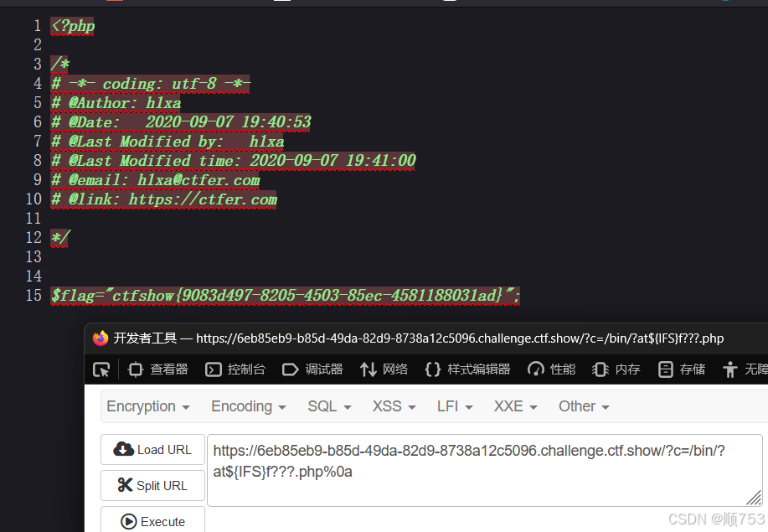Viewport: 768px width, 532px height.
Task: Open the accessibility tab with person icon
Action: (x=745, y=369)
